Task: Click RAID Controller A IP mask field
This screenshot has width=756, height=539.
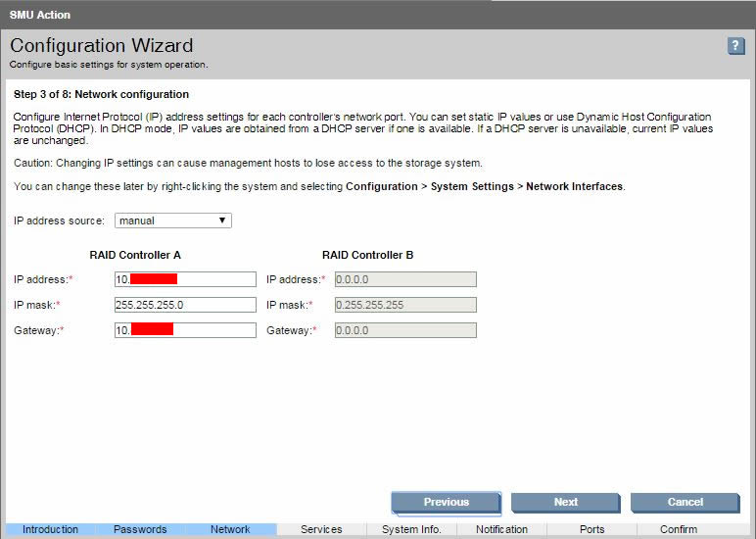Action: click(x=185, y=305)
